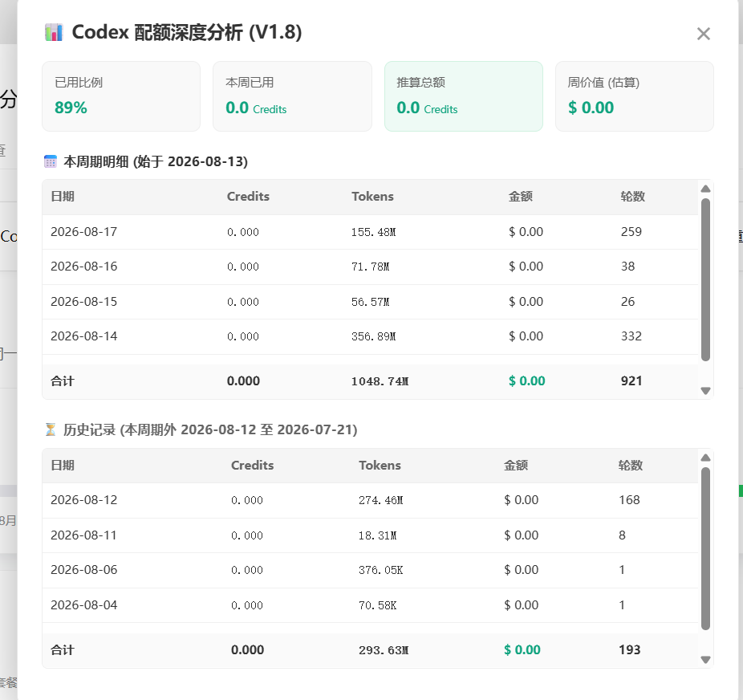
Task: Click the 56.57M tokens value
Action: [x=370, y=302]
